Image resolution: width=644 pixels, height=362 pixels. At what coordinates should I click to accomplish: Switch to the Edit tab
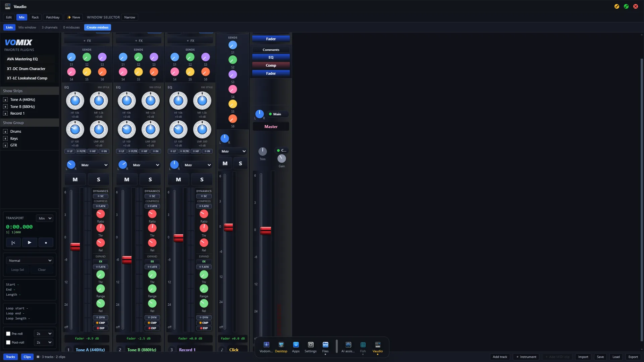pos(9,17)
